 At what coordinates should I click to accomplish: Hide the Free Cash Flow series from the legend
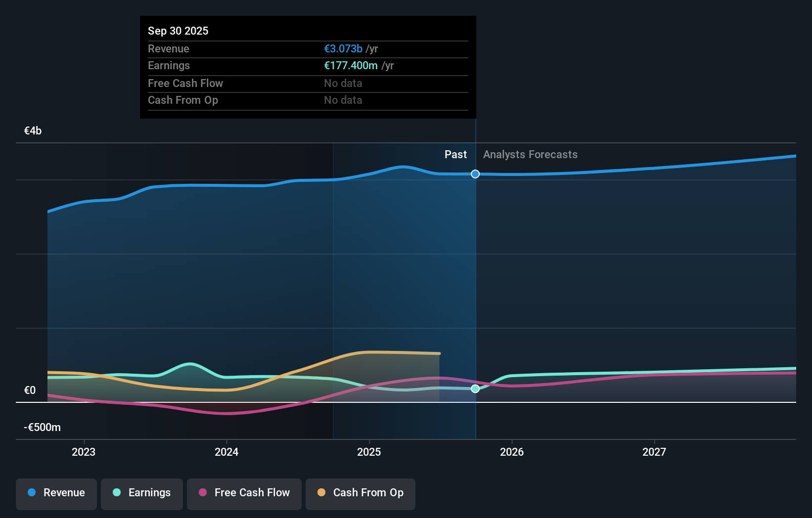click(x=244, y=494)
